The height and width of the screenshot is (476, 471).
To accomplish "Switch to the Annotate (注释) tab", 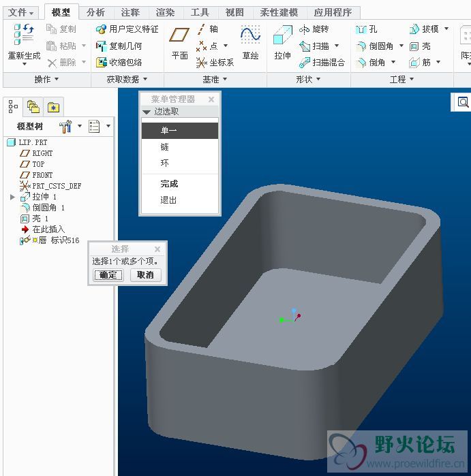I will (x=130, y=12).
